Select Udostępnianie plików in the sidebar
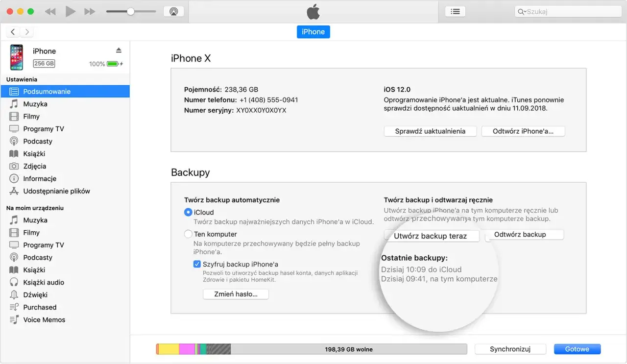The height and width of the screenshot is (364, 627). point(55,191)
